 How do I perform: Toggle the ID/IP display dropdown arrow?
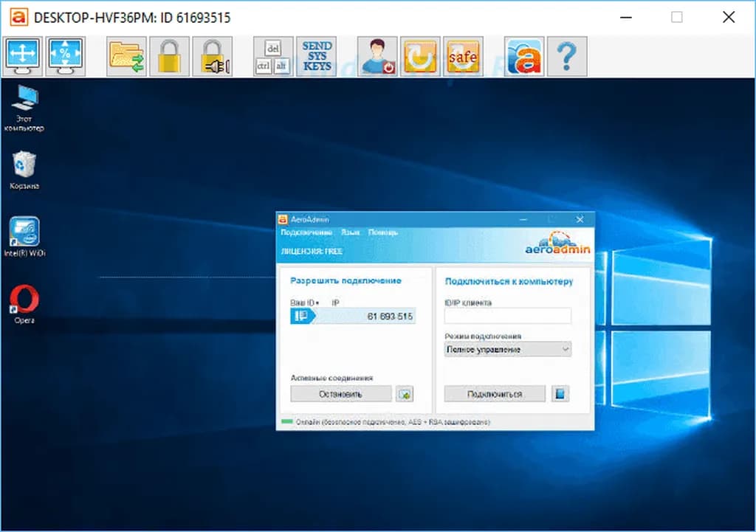(317, 303)
